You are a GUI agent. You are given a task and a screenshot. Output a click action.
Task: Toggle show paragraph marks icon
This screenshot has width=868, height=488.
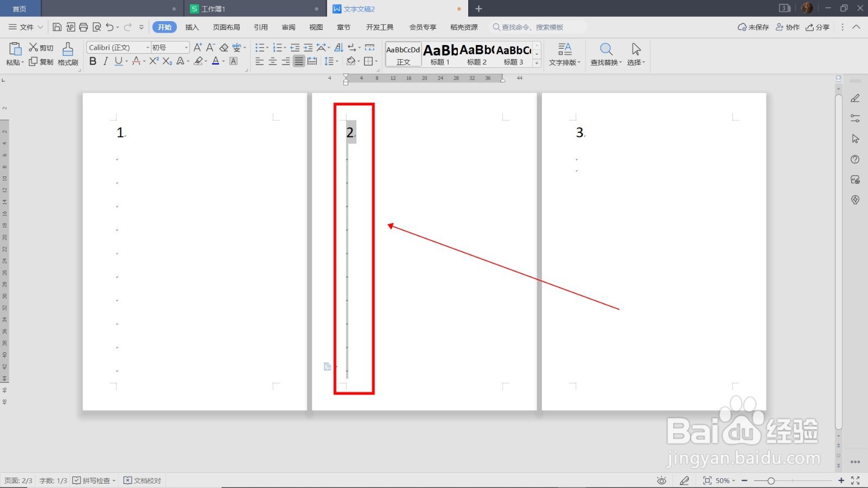coord(352,48)
